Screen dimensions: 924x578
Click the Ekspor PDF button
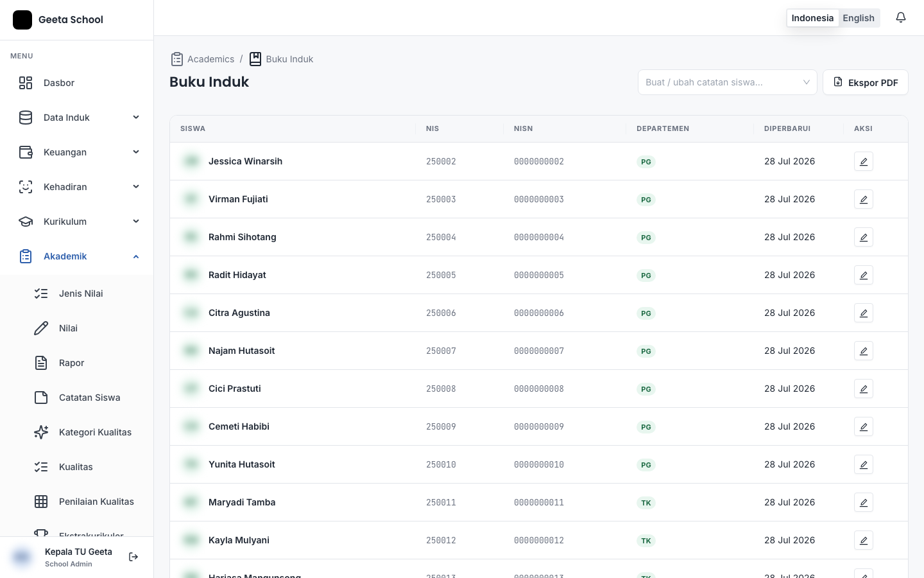(x=865, y=82)
